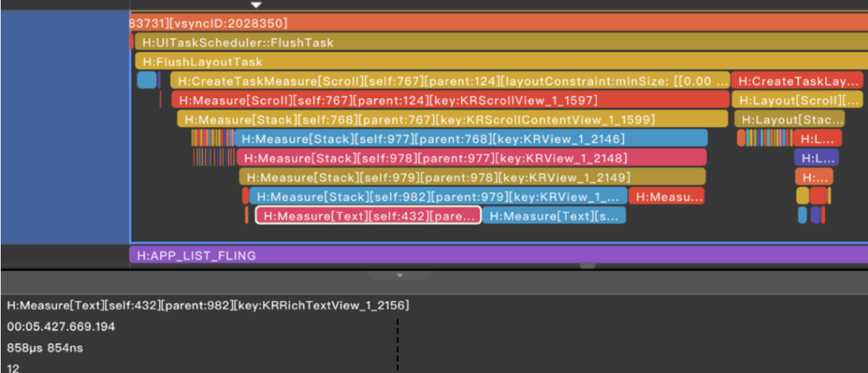Select the H:Layout[Stac... slice
The height and width of the screenshot is (373, 868).
tap(789, 119)
